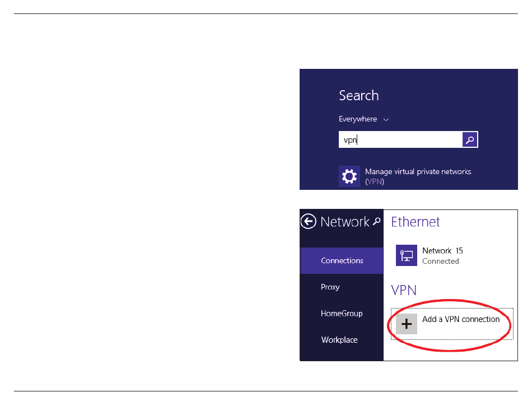532x406 pixels.
Task: Click the Connected status text under Network 15
Action: (440, 262)
